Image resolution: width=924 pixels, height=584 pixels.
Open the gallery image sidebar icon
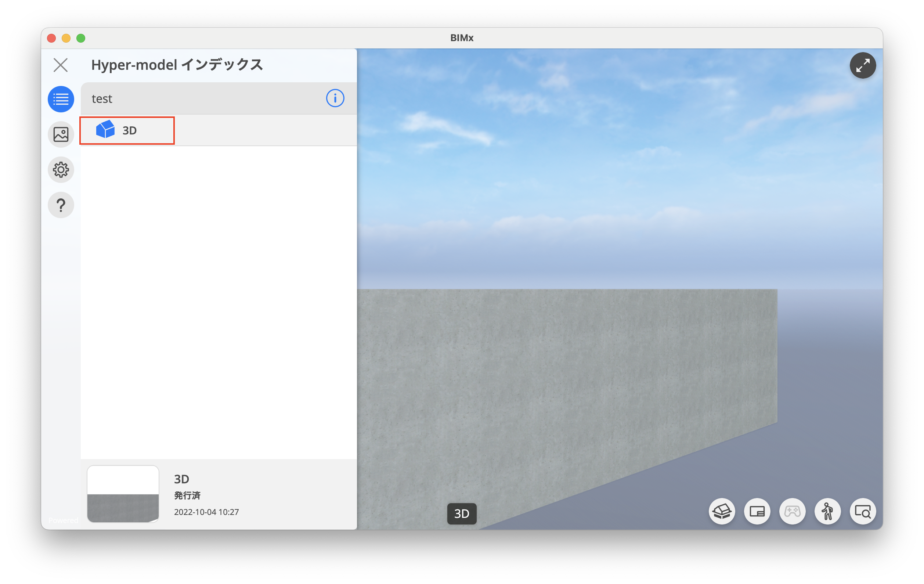point(61,135)
